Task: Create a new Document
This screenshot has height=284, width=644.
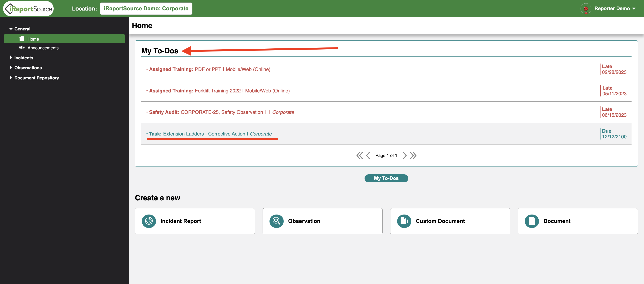Action: (578, 221)
